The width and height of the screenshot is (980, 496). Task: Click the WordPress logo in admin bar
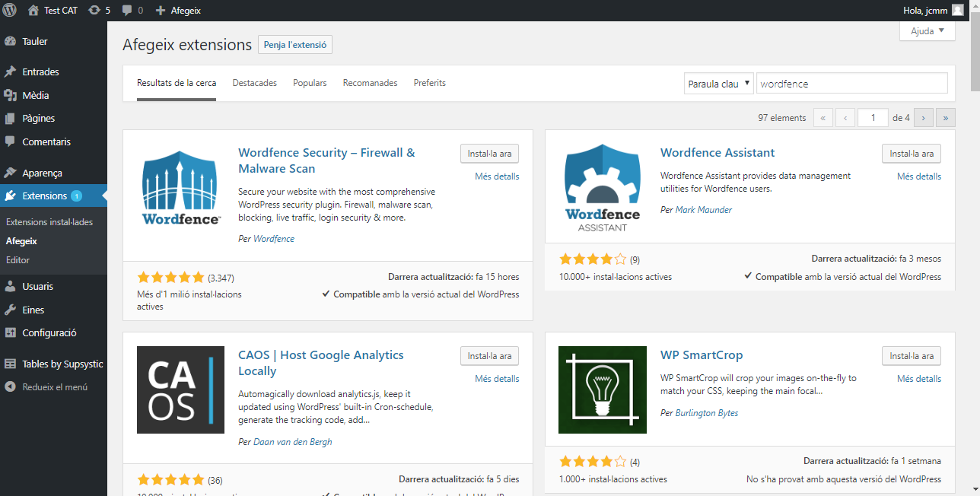tap(10, 11)
